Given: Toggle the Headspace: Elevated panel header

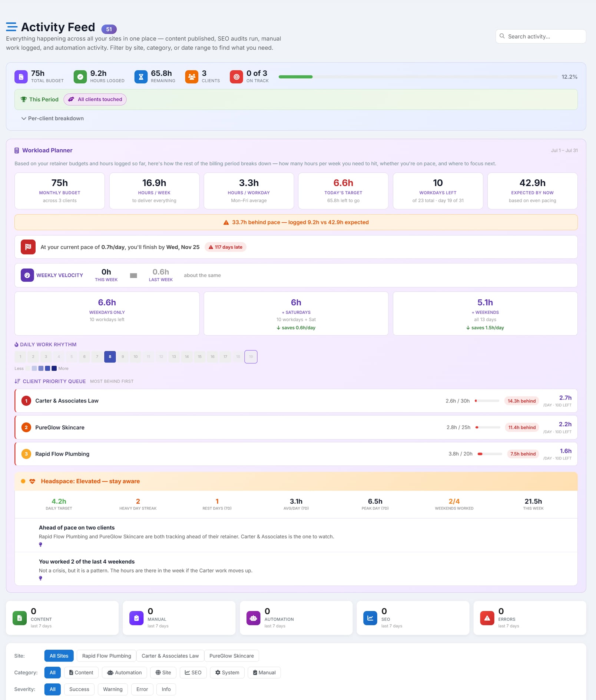Looking at the screenshot, I should pos(296,481).
